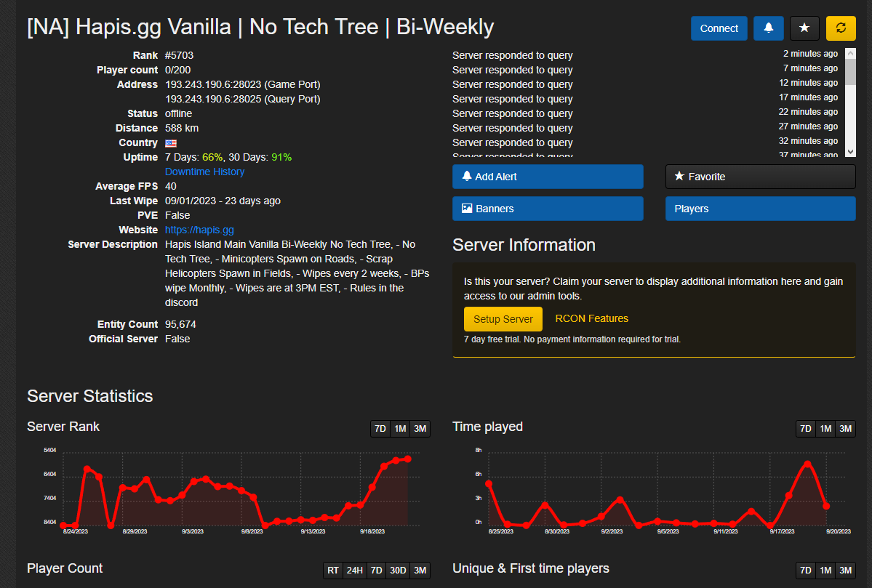Click the bell alert icon button
Image resolution: width=872 pixels, height=588 pixels.
click(x=769, y=28)
